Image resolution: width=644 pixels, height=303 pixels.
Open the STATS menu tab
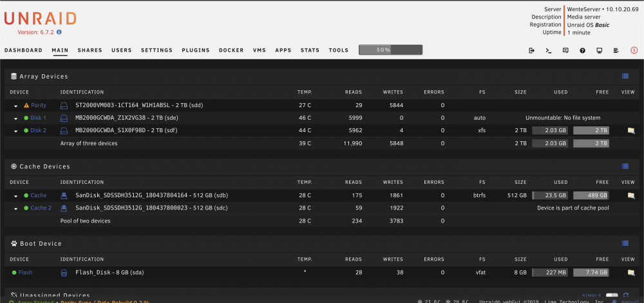(x=310, y=50)
